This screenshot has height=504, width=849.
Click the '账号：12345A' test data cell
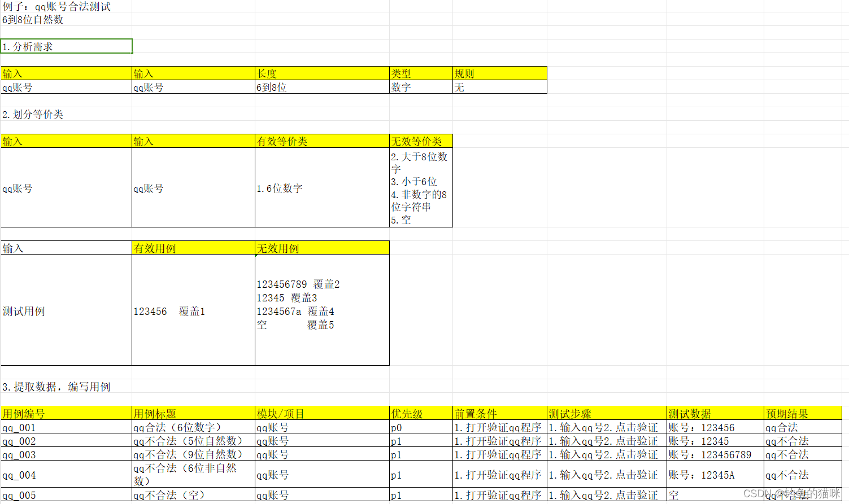point(715,475)
